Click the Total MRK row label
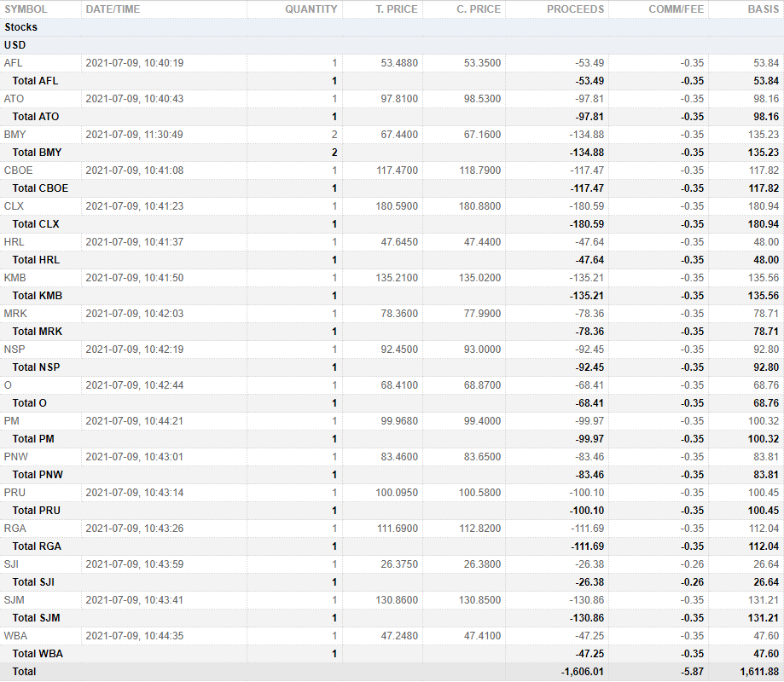 coord(37,332)
